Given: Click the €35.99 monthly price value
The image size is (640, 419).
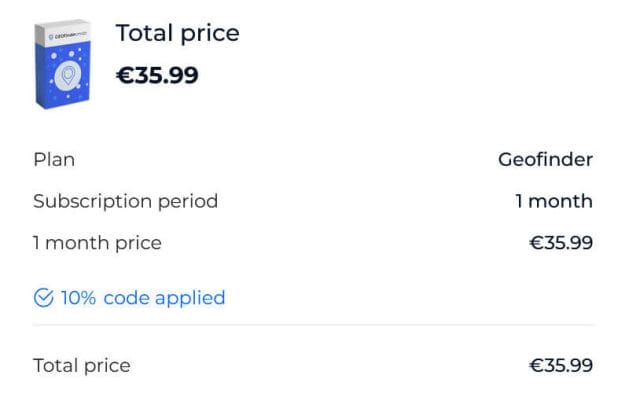Looking at the screenshot, I should click(561, 243).
